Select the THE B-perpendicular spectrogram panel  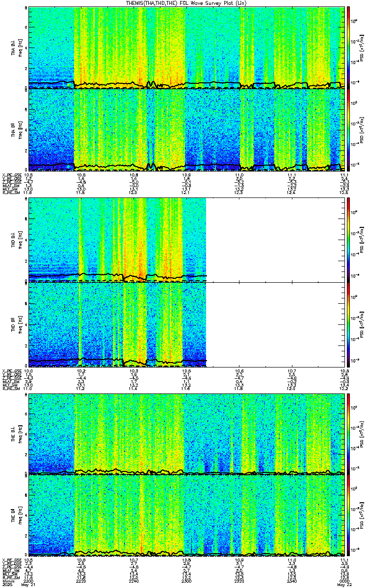click(186, 434)
